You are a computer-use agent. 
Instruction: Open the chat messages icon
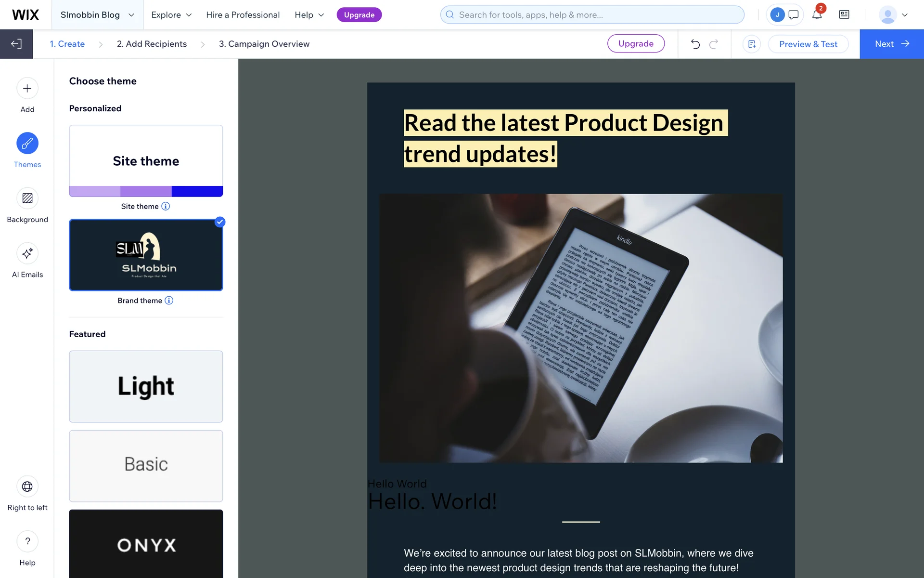(x=794, y=15)
